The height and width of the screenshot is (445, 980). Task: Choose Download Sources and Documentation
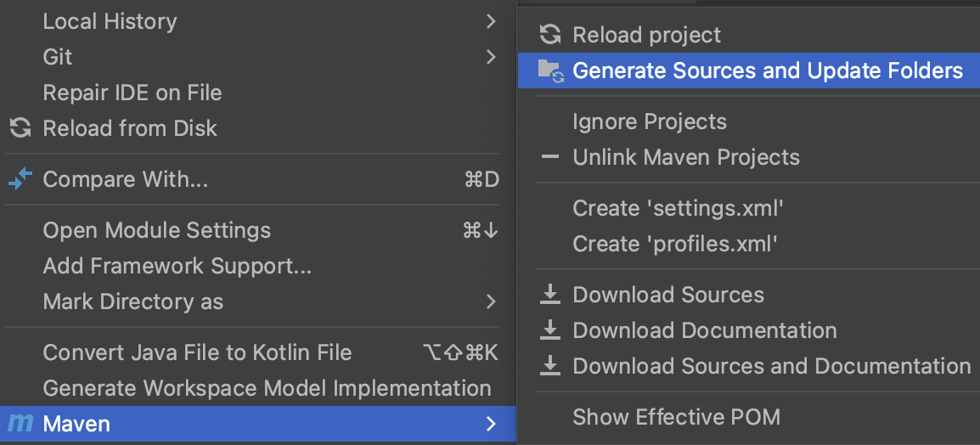[749, 366]
